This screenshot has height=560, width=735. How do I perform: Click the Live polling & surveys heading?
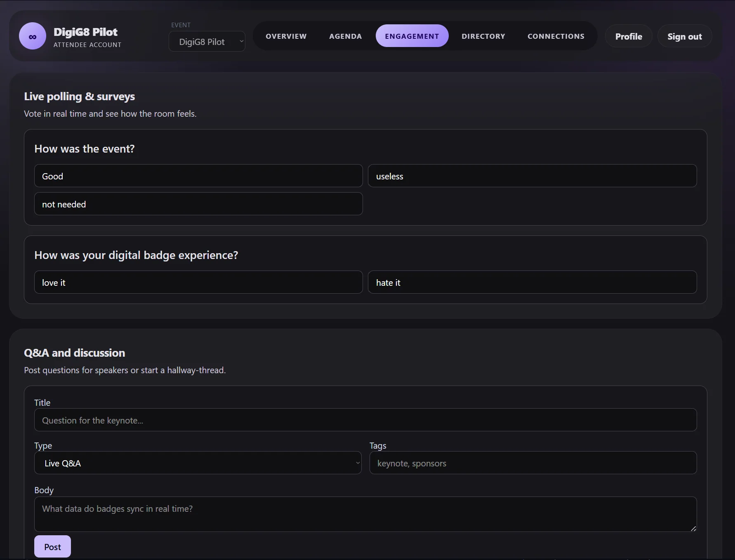pos(79,96)
